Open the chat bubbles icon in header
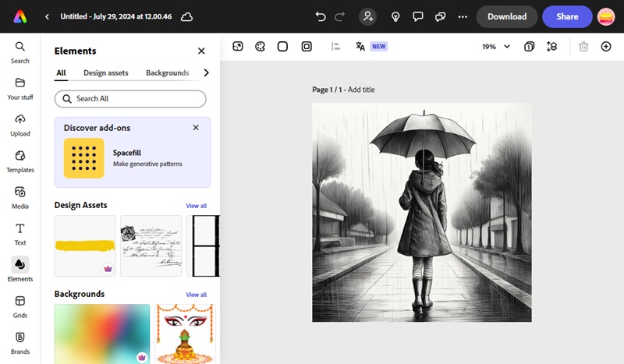Viewport: 624px width, 364px height. tap(440, 16)
